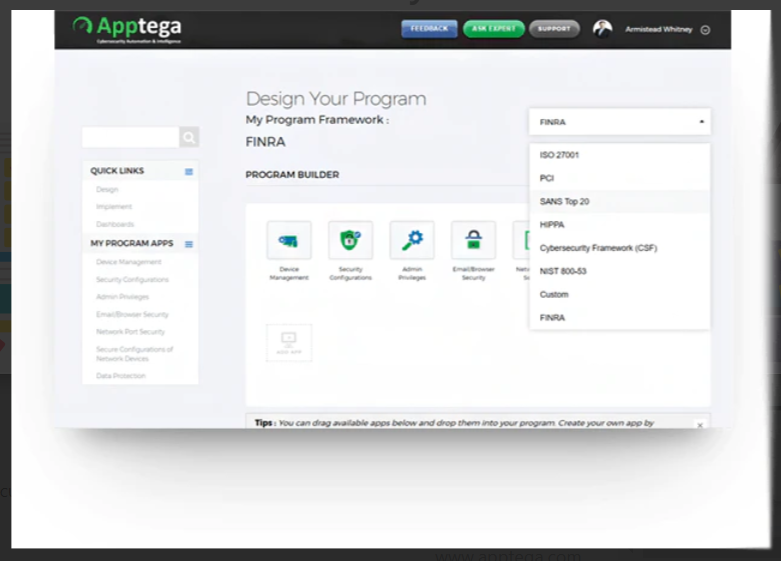Image resolution: width=781 pixels, height=561 pixels.
Task: Open the Admin Privileges app icon
Action: click(412, 240)
